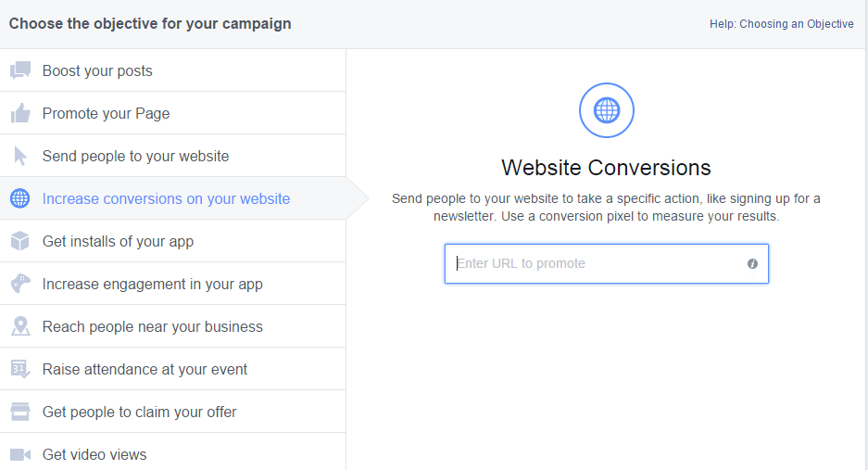
Task: Click the video camera icon for video views
Action: 20,454
